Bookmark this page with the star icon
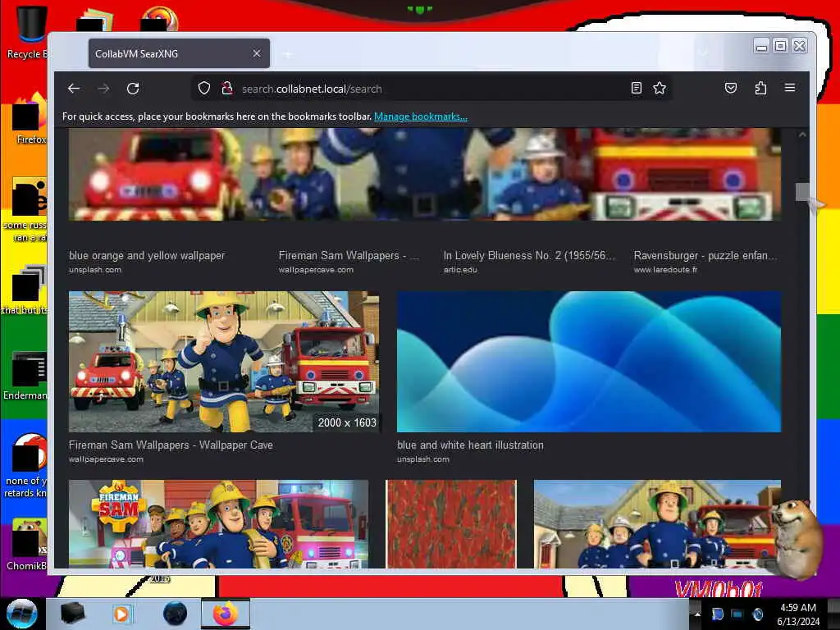 pos(660,88)
